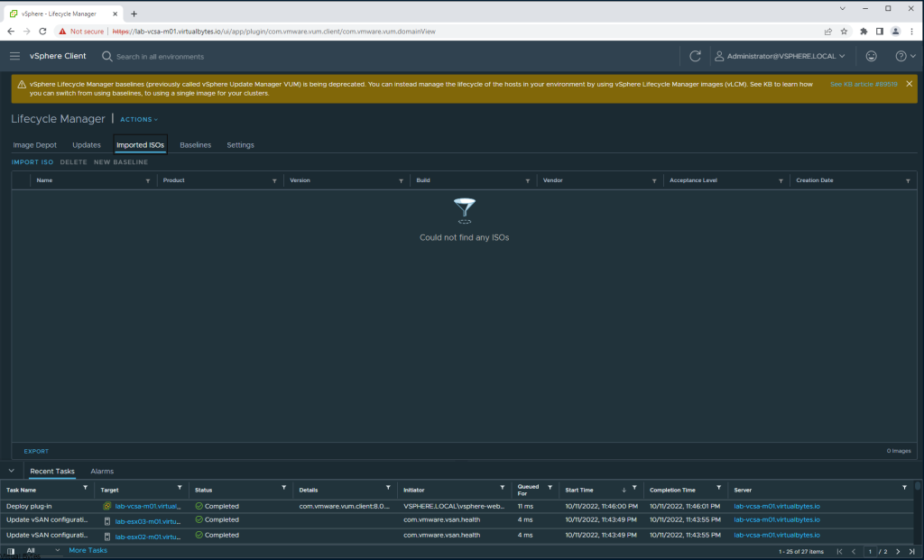Expand the ACTIONS dropdown
This screenshot has width=924, height=560.
[x=139, y=120]
